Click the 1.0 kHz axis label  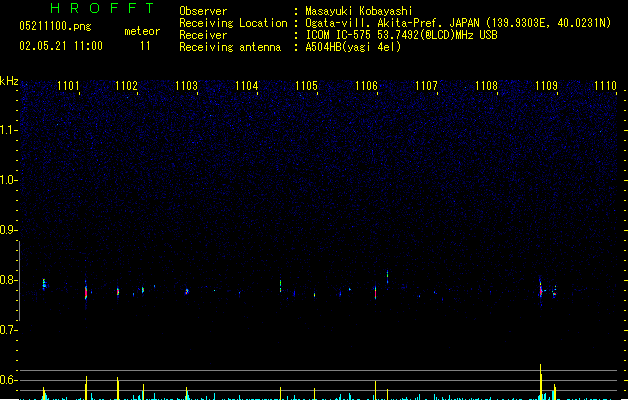click(x=8, y=180)
